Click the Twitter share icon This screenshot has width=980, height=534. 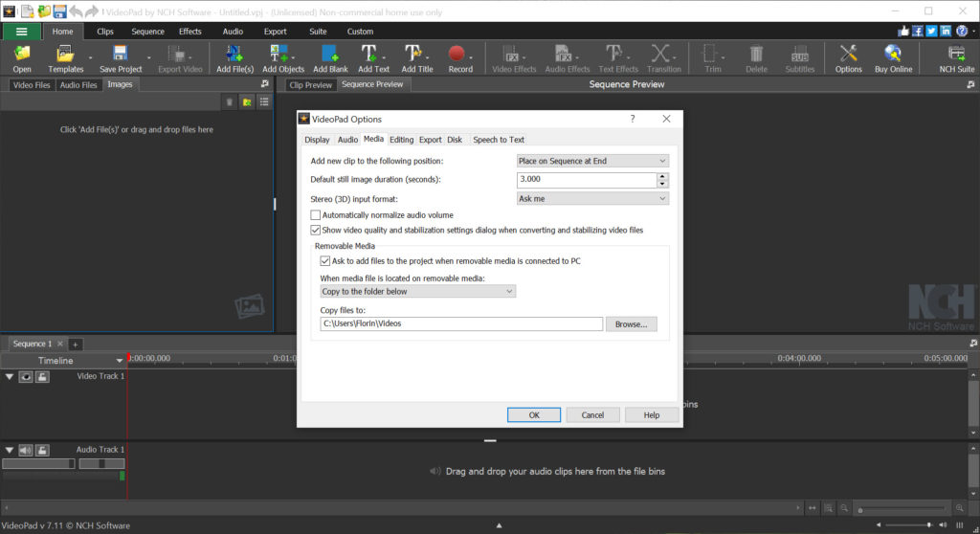932,31
